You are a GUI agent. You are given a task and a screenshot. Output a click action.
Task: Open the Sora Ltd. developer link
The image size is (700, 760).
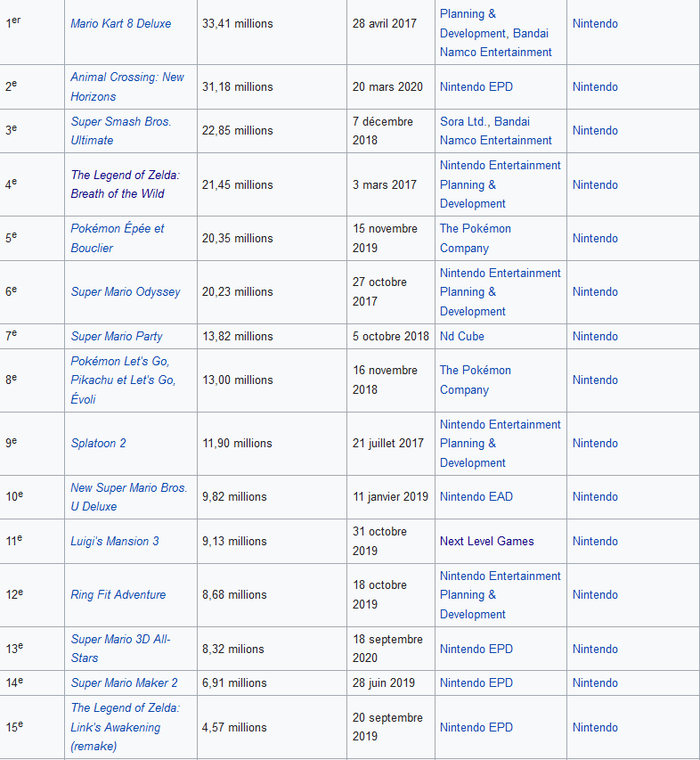click(x=464, y=122)
